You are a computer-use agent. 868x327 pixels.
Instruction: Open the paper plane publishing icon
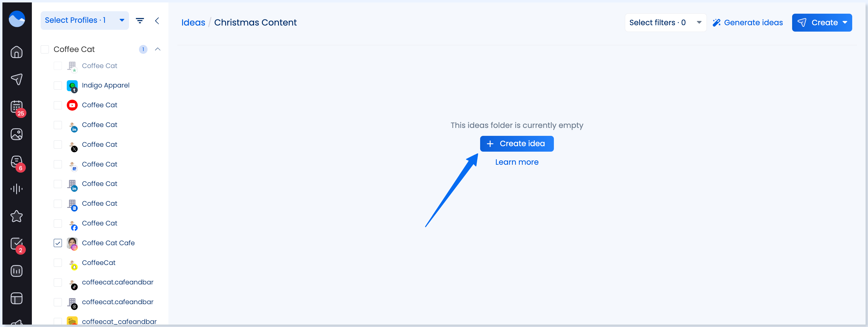pyautogui.click(x=16, y=79)
